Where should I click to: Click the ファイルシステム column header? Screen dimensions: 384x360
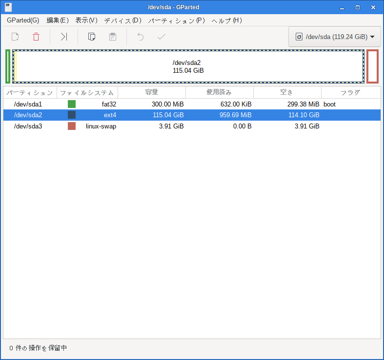click(x=87, y=92)
